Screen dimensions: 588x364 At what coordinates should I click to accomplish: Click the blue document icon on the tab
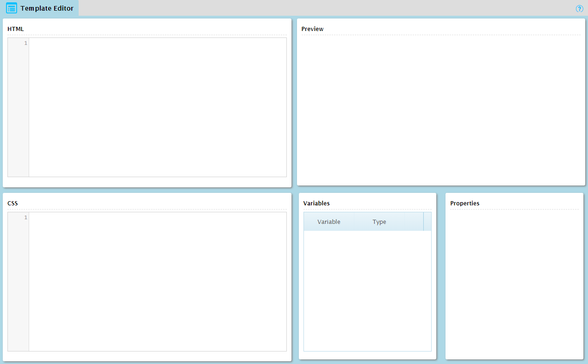[x=12, y=8]
